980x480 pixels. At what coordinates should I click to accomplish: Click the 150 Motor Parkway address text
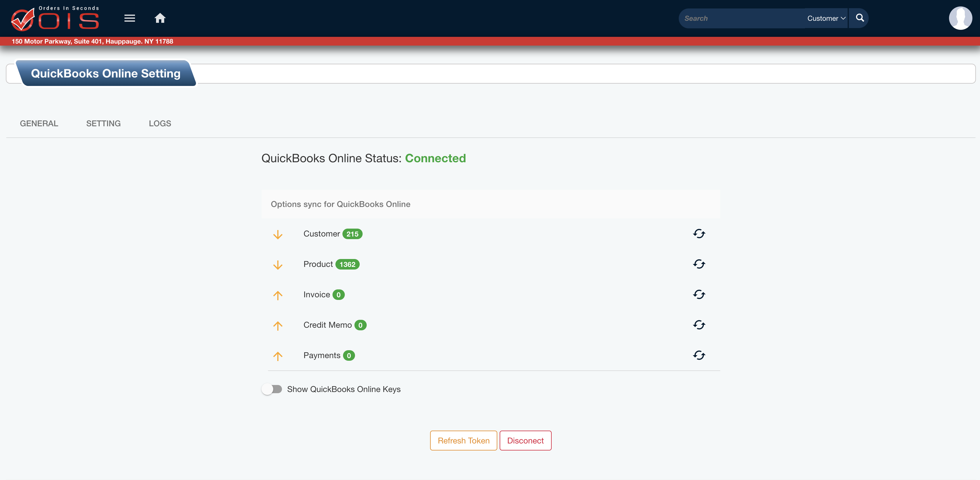click(92, 41)
